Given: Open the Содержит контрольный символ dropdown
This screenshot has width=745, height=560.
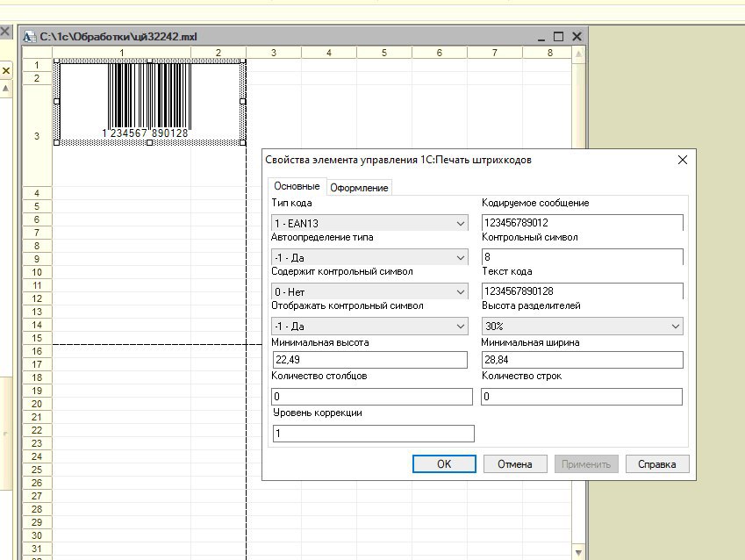Looking at the screenshot, I should pyautogui.click(x=369, y=291).
